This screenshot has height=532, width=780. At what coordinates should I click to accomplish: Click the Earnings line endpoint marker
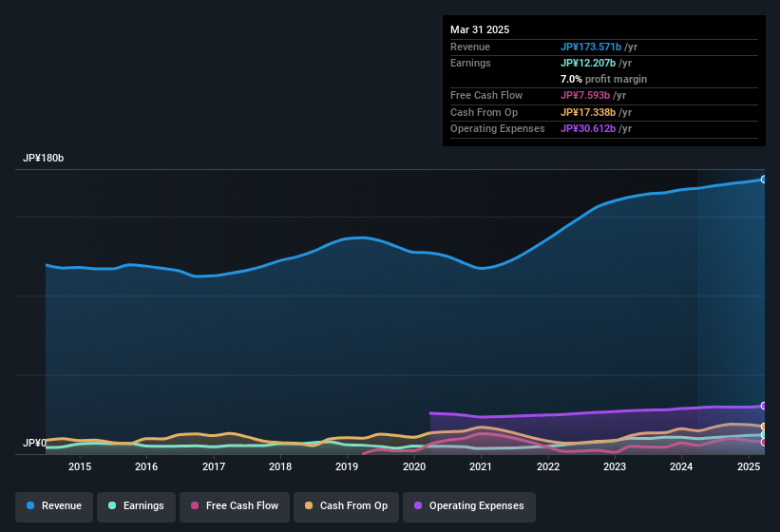pos(764,435)
